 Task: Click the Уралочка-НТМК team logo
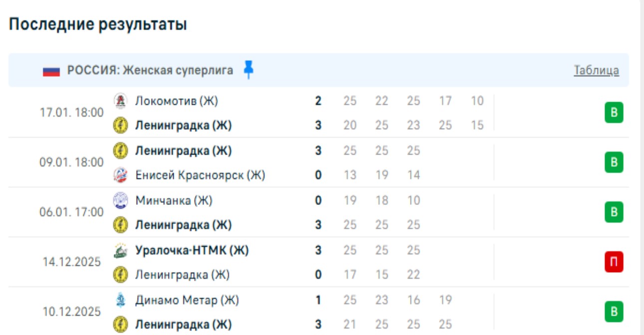pyautogui.click(x=120, y=250)
